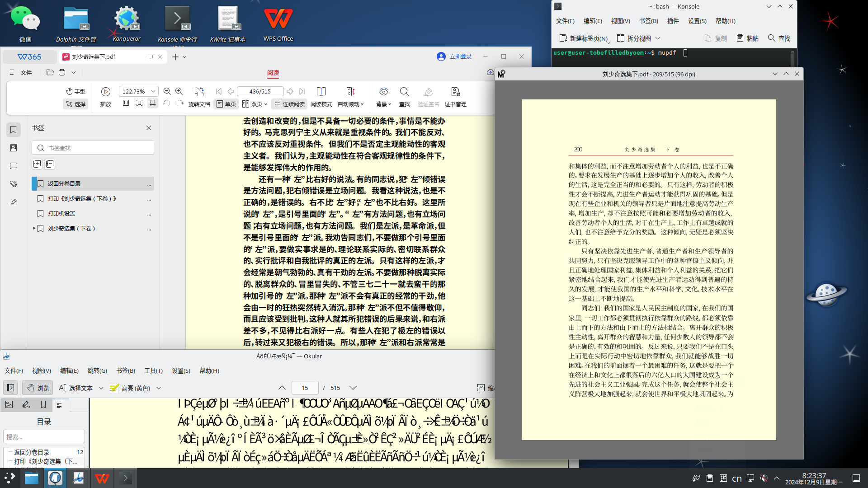Toggle the Select tool in WPS
The height and width of the screenshot is (488, 868).
[75, 104]
